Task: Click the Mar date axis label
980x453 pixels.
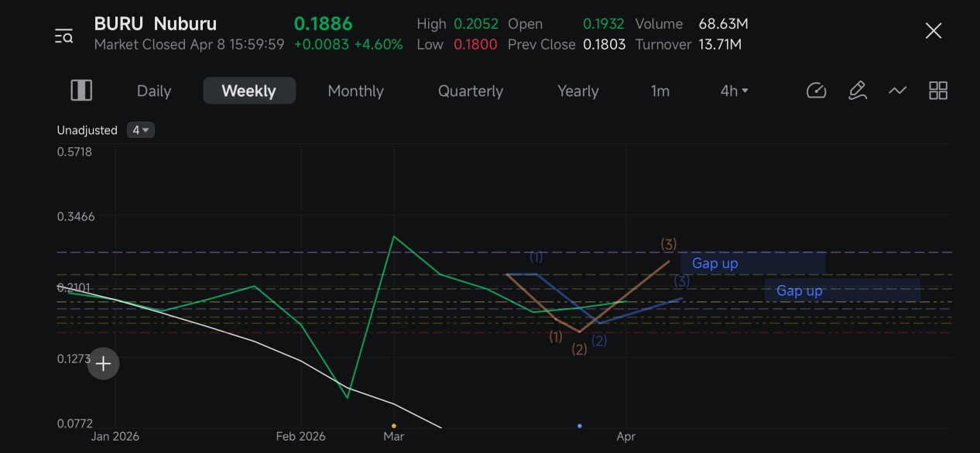Action: coord(394,437)
